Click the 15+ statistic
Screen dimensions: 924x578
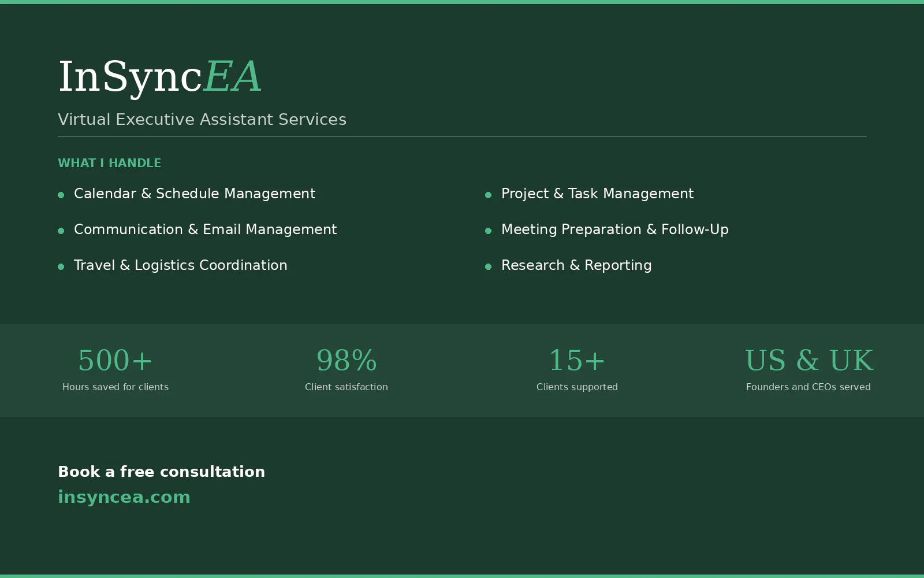click(577, 360)
